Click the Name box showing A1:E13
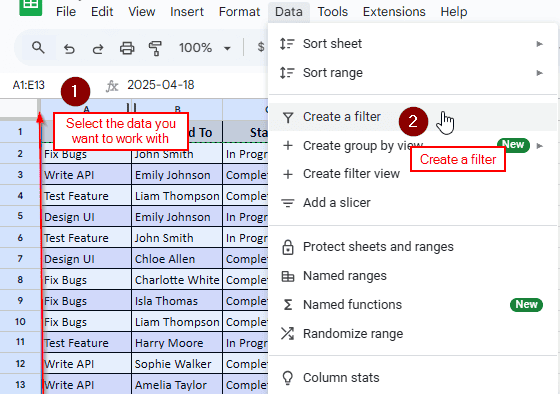The width and height of the screenshot is (560, 394). tap(29, 85)
